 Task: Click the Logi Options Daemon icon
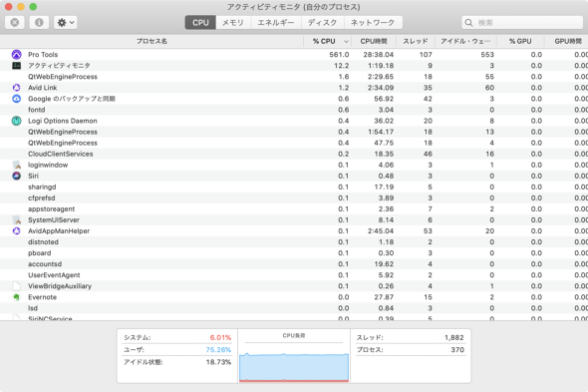(17, 121)
